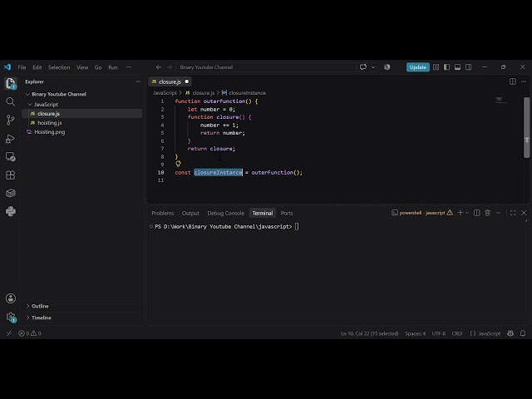Switch to the Problems tab
Viewport: 532px width, 399px height.
[x=163, y=213]
